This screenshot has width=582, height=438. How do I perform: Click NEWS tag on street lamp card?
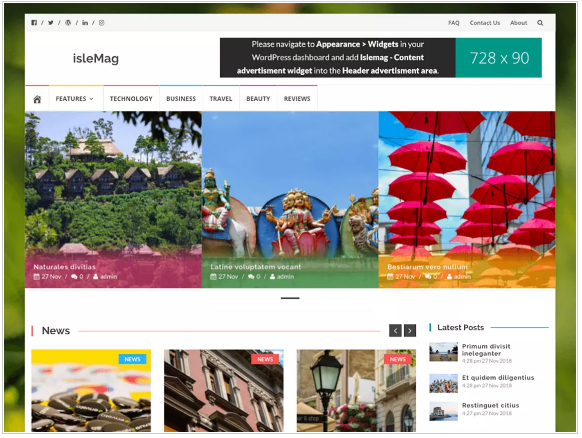point(398,359)
